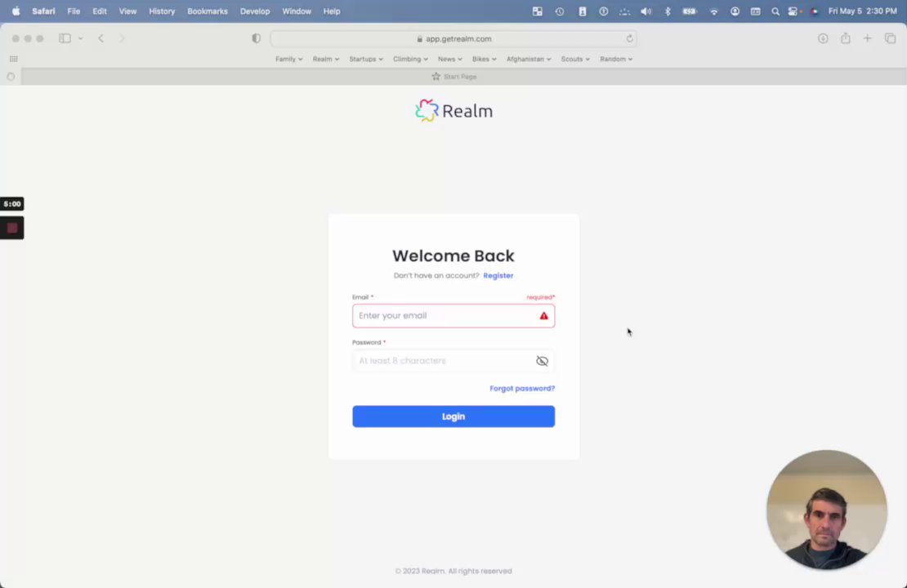This screenshot has width=907, height=588.
Task: Click the user account icon in menu bar
Action: [735, 11]
